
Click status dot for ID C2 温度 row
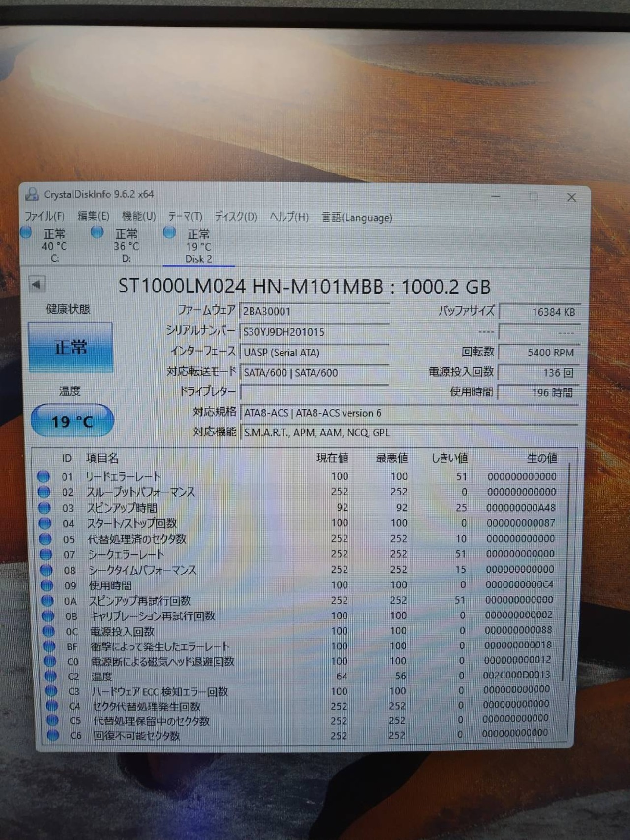51,677
